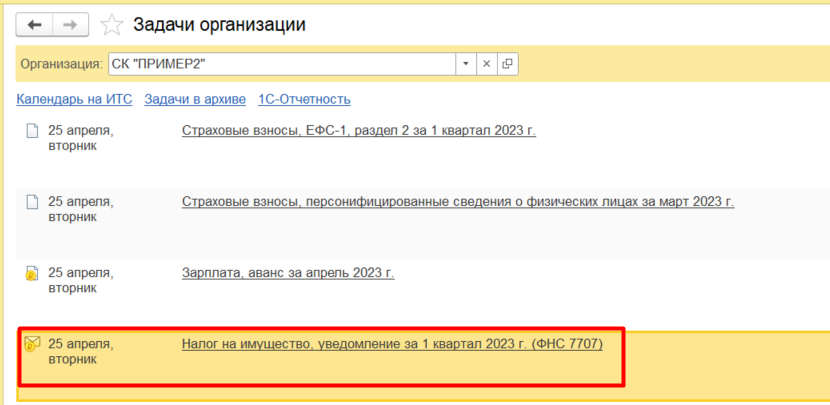Select the date text of the Зарплата row
Image resolution: width=830 pixels, height=405 pixels.
(x=80, y=279)
